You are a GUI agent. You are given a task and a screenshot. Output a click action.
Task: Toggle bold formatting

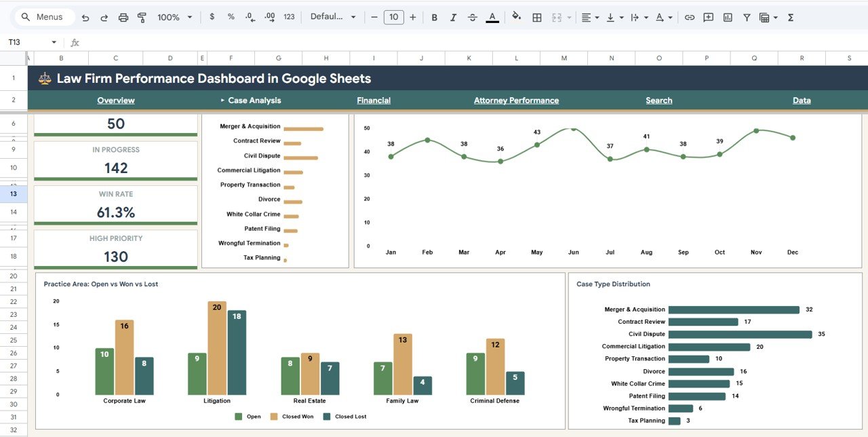[434, 17]
